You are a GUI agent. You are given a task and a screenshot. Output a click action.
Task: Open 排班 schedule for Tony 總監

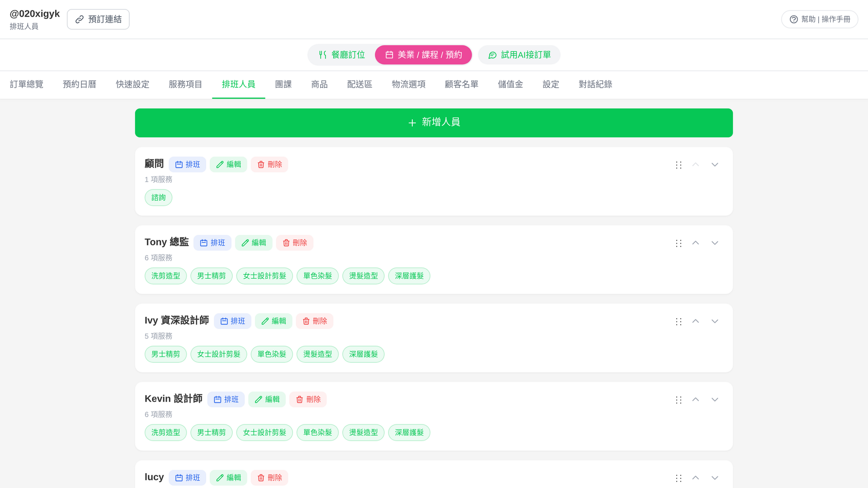(212, 243)
